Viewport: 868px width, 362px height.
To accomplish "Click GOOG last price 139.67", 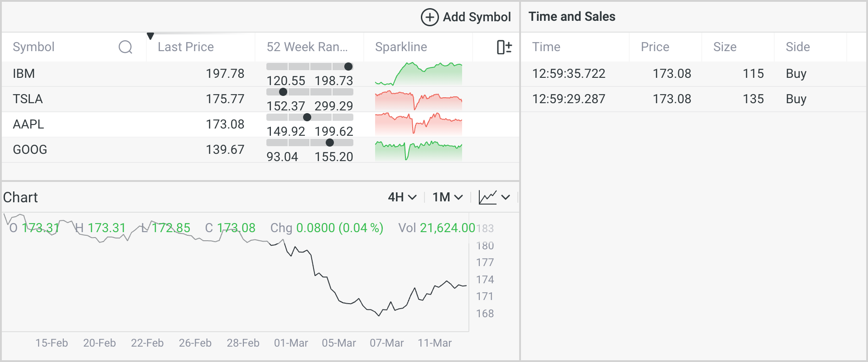I will [225, 150].
